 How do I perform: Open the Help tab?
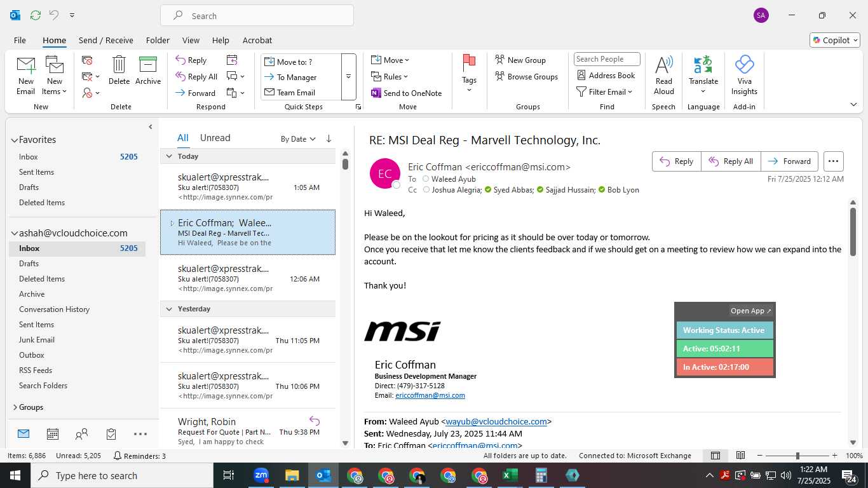point(220,40)
